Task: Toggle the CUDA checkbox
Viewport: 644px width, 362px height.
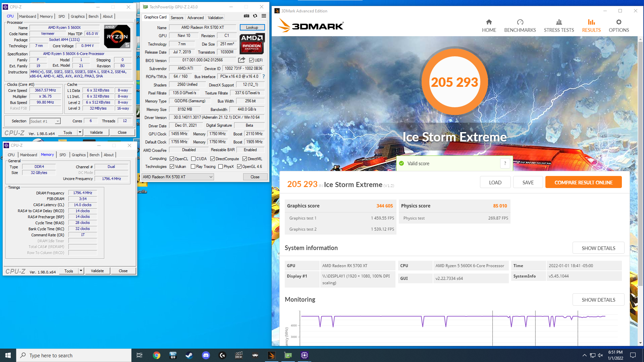Action: coord(193,159)
